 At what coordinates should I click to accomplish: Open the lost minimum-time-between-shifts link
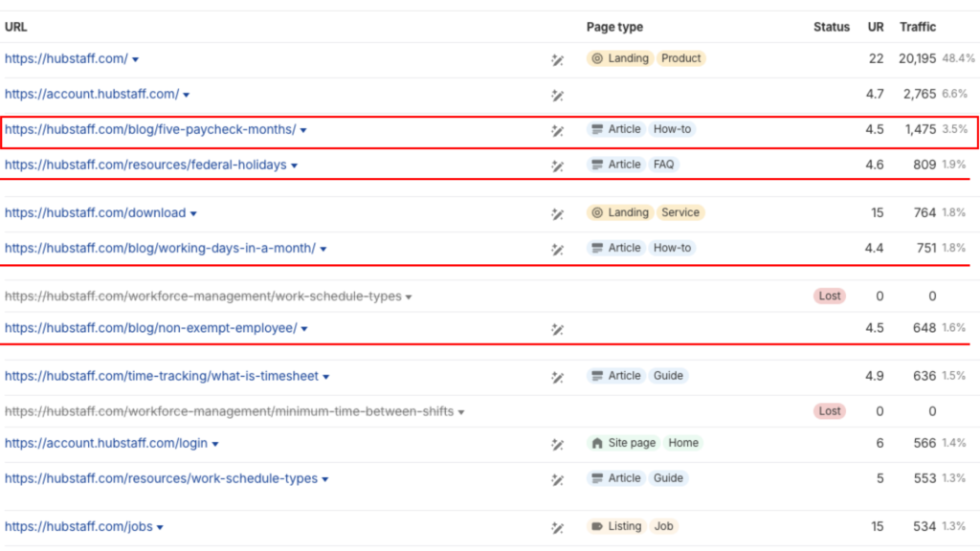(230, 411)
